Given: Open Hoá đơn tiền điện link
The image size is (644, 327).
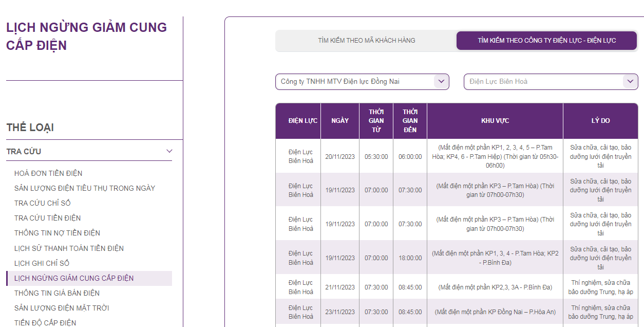Looking at the screenshot, I should [x=48, y=173].
